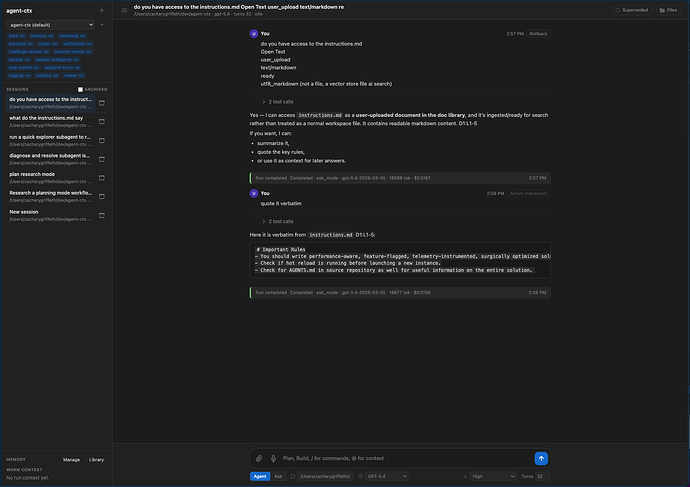The height and width of the screenshot is (487, 690).
Task: Toggle the parallel-subagents: on chip
Action: pos(58,59)
